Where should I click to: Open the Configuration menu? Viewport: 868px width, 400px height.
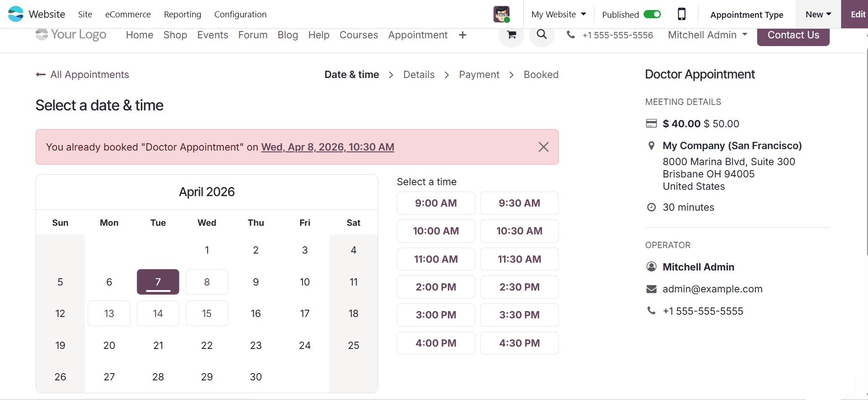pyautogui.click(x=240, y=14)
